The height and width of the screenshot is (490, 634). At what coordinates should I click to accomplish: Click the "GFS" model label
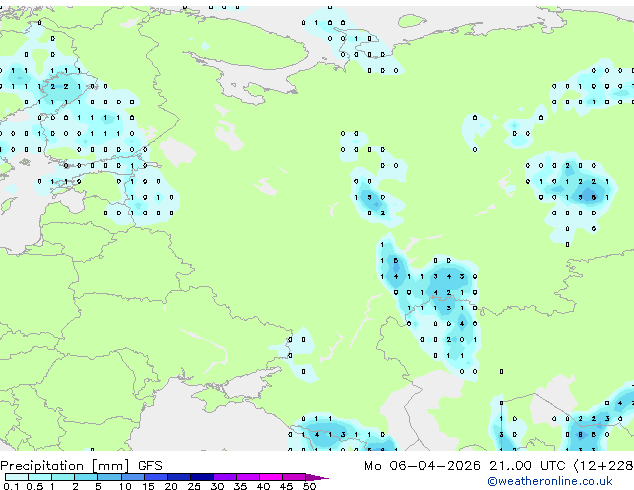tap(150, 466)
